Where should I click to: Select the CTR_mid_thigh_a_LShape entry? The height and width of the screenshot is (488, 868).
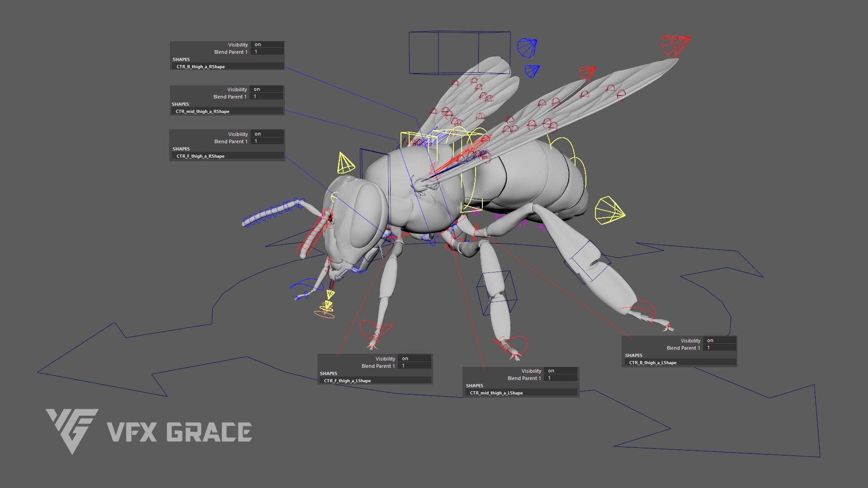pyautogui.click(x=521, y=393)
